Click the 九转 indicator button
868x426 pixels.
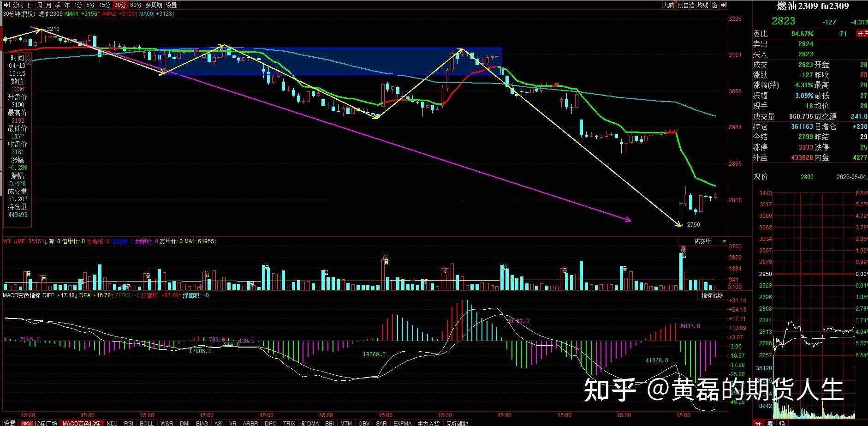coord(668,5)
